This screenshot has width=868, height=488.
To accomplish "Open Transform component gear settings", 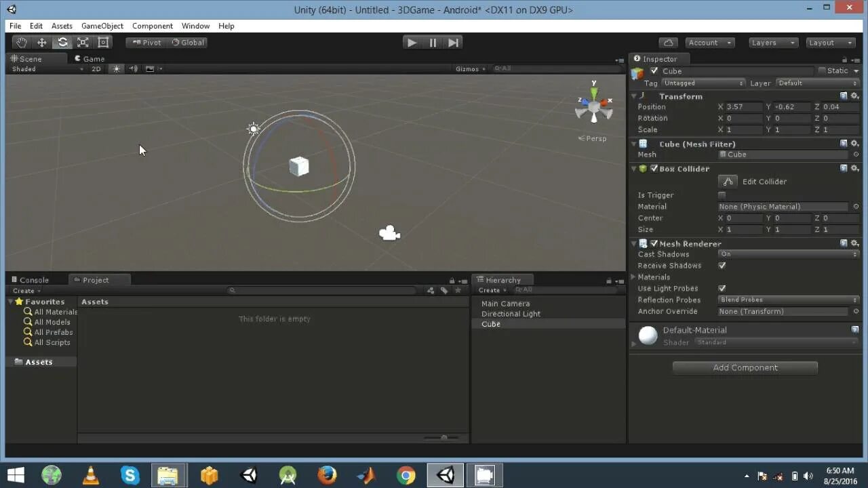I will coord(854,96).
